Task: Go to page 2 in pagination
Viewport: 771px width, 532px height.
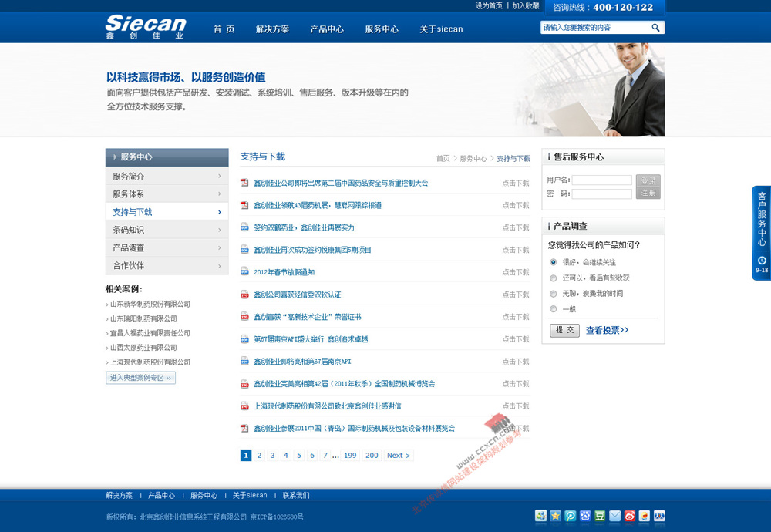Action: coord(259,456)
